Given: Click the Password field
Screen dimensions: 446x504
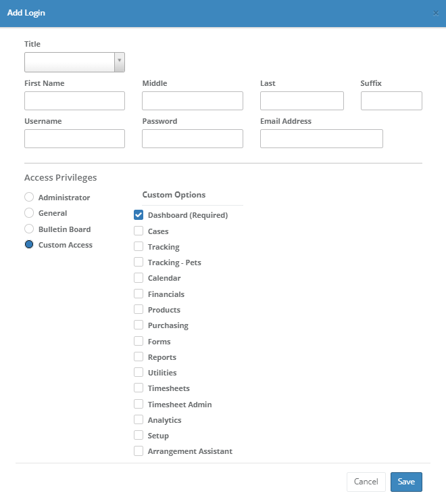Looking at the screenshot, I should [x=192, y=139].
